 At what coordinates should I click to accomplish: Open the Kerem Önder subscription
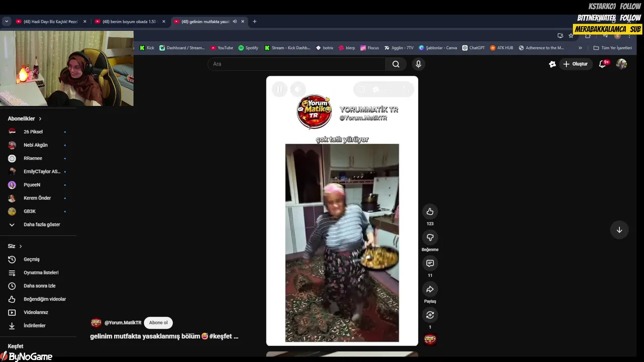coord(38,198)
